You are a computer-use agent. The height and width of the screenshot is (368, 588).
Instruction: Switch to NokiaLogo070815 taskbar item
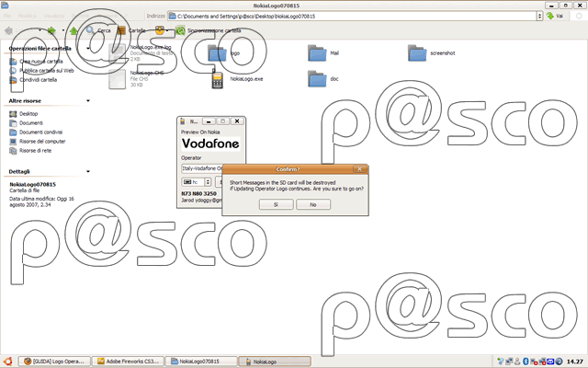pos(201,362)
